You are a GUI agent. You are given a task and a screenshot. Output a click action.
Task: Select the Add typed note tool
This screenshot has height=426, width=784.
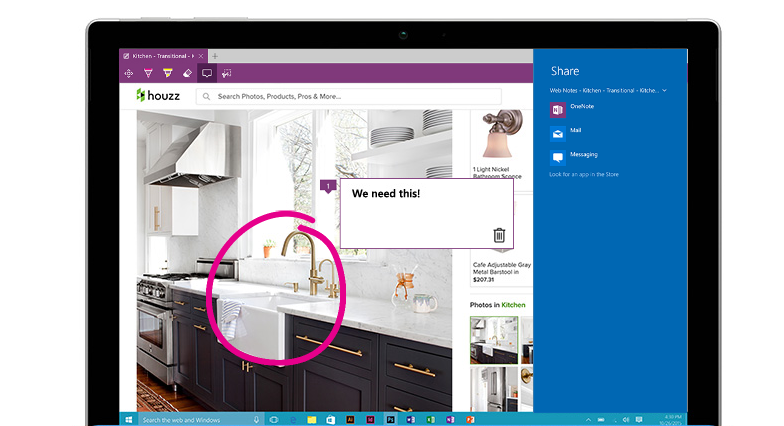tap(207, 74)
